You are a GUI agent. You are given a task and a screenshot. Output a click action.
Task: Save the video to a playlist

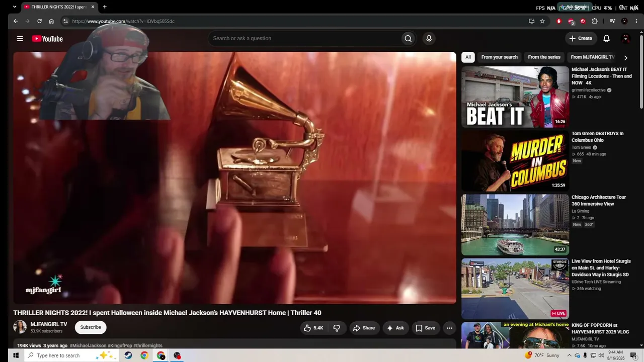pyautogui.click(x=425, y=328)
